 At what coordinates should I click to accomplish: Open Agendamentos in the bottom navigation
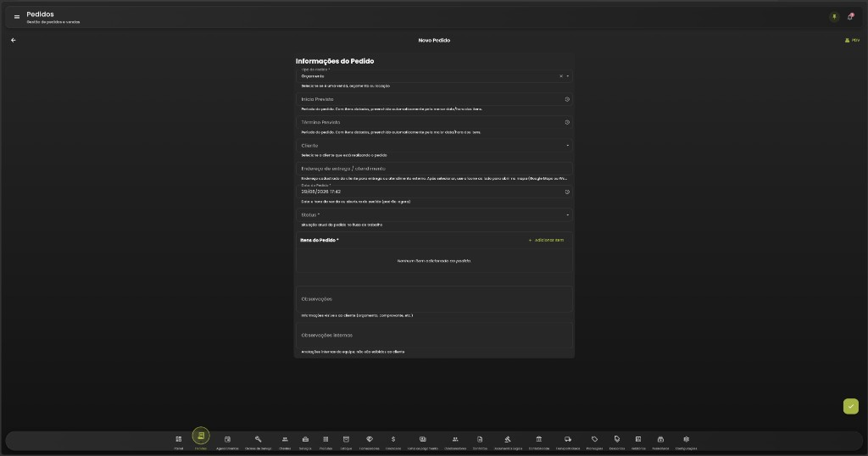point(227,442)
